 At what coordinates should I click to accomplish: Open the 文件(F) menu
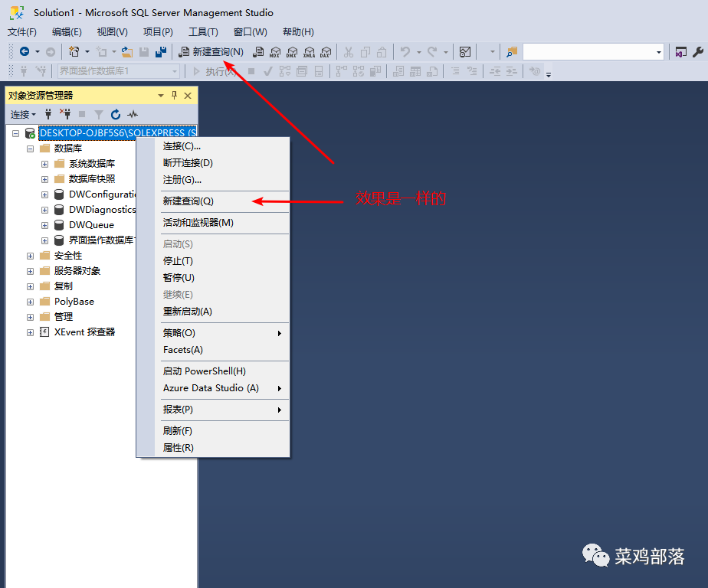point(21,32)
